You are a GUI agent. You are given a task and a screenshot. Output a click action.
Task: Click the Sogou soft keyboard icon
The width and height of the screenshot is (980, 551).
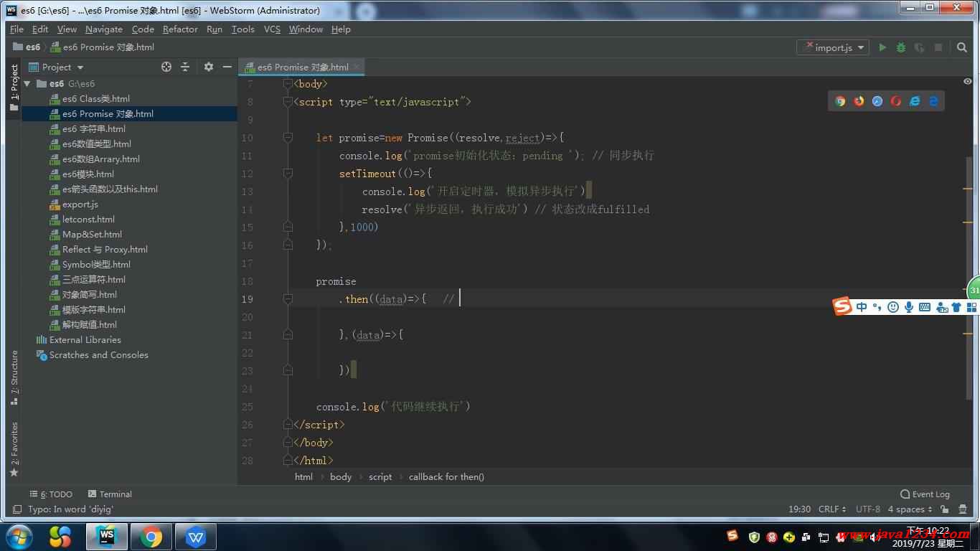[925, 307]
